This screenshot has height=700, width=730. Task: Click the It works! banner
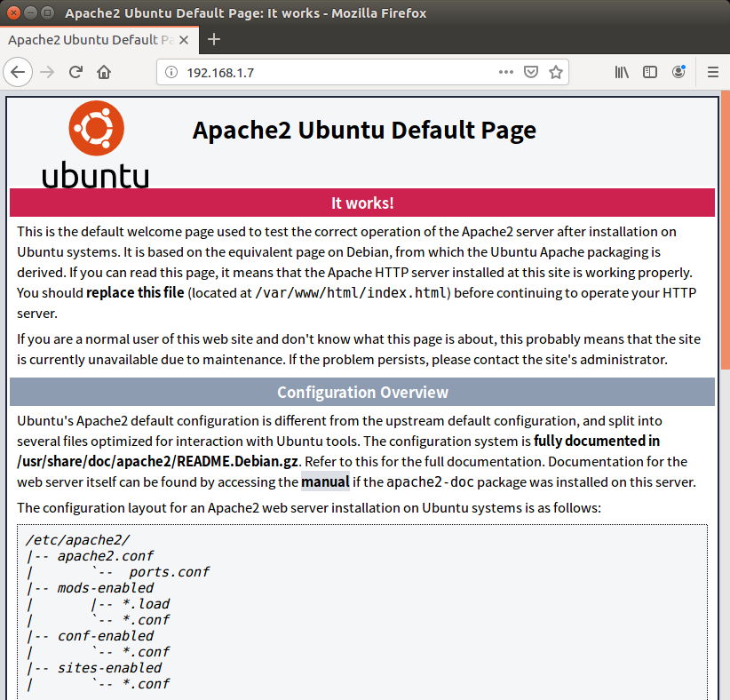point(362,203)
